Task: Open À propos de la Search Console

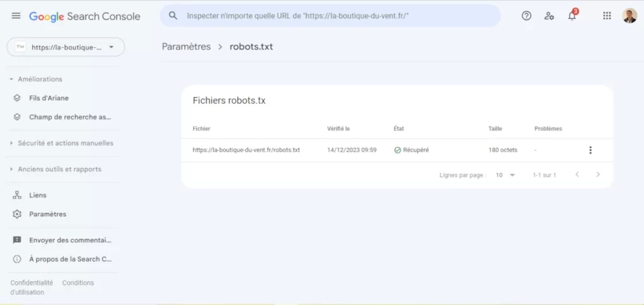Action: (70, 259)
